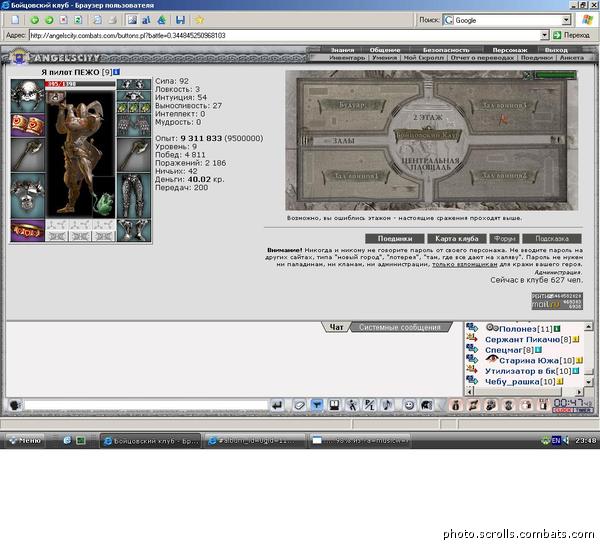This screenshot has width=600, height=544.
Task: Click the browser address URL field
Action: point(284,35)
